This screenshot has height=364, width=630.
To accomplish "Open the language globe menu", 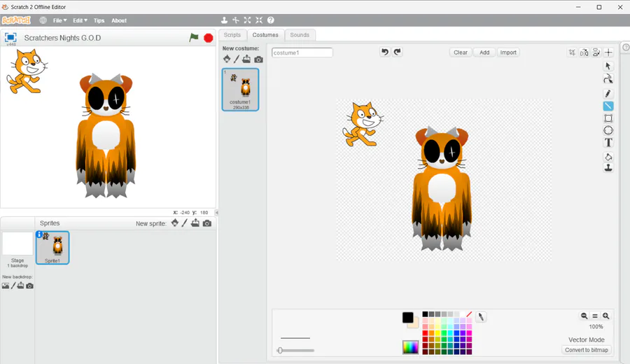I will (x=43, y=20).
